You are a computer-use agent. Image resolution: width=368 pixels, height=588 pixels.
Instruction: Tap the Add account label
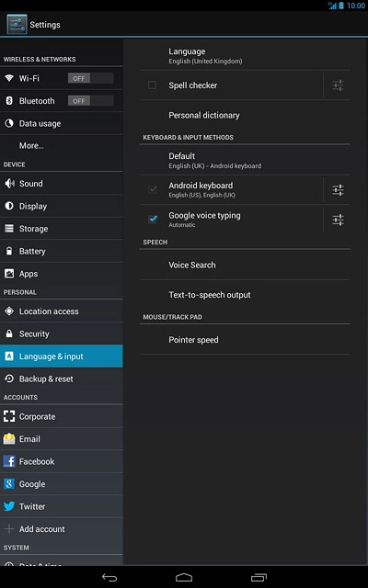click(x=41, y=529)
